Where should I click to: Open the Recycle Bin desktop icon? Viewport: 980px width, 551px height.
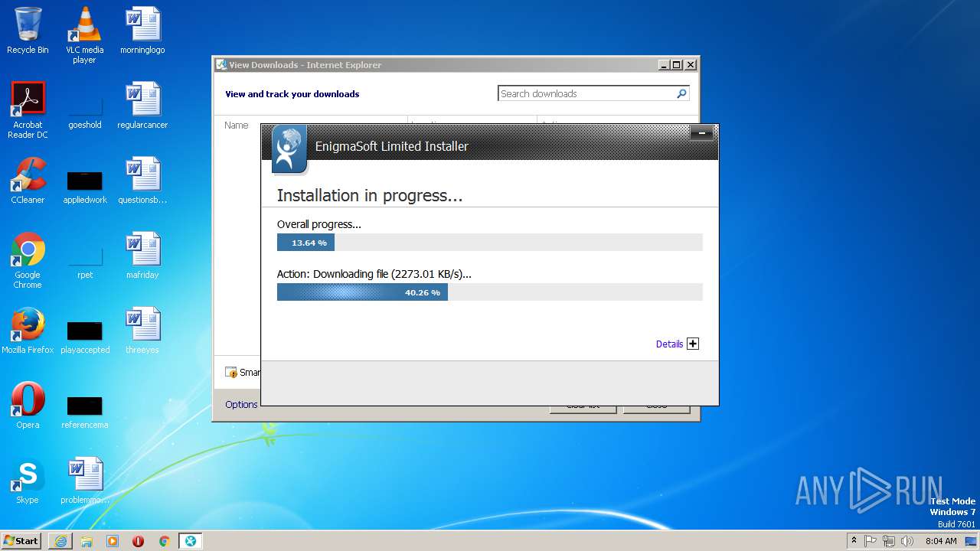[x=28, y=31]
